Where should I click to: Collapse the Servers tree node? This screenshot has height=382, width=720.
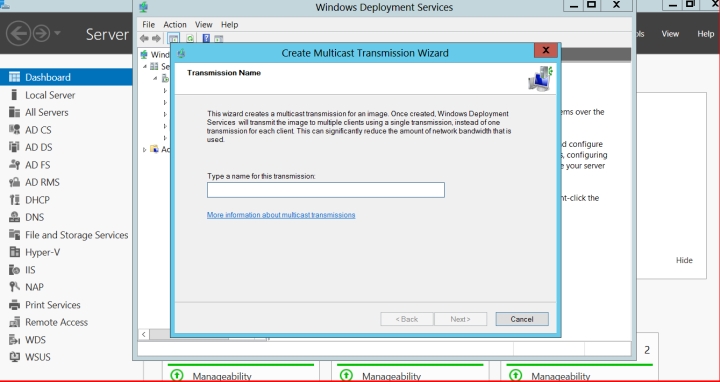click(145, 67)
